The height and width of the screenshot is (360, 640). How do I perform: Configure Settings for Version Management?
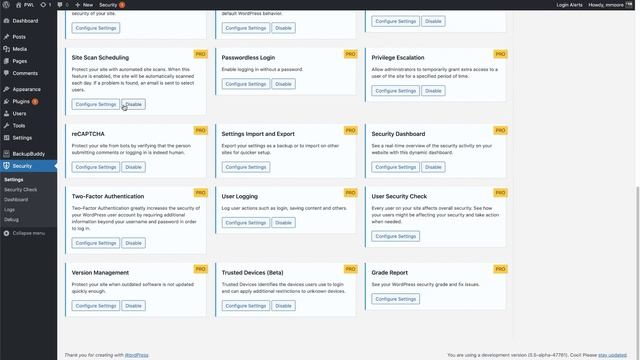pyautogui.click(x=96, y=306)
